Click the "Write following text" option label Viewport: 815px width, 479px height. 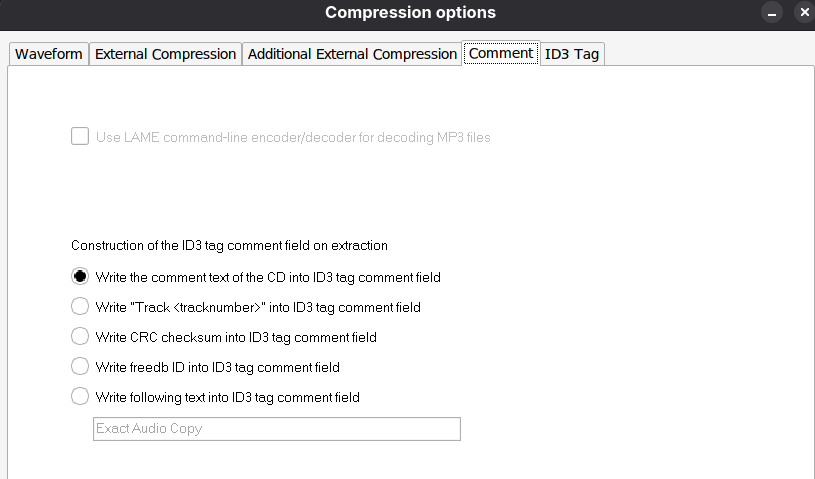(x=228, y=397)
